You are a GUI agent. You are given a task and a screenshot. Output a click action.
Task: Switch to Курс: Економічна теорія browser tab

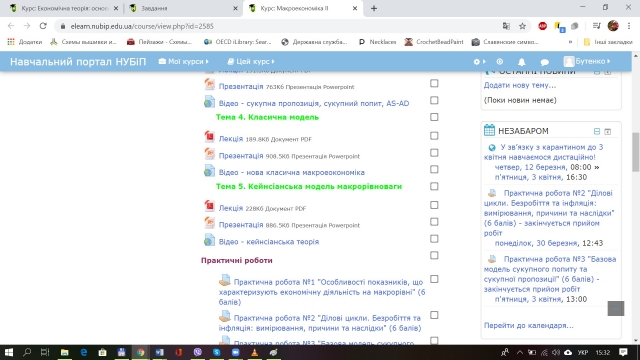pyautogui.click(x=64, y=8)
